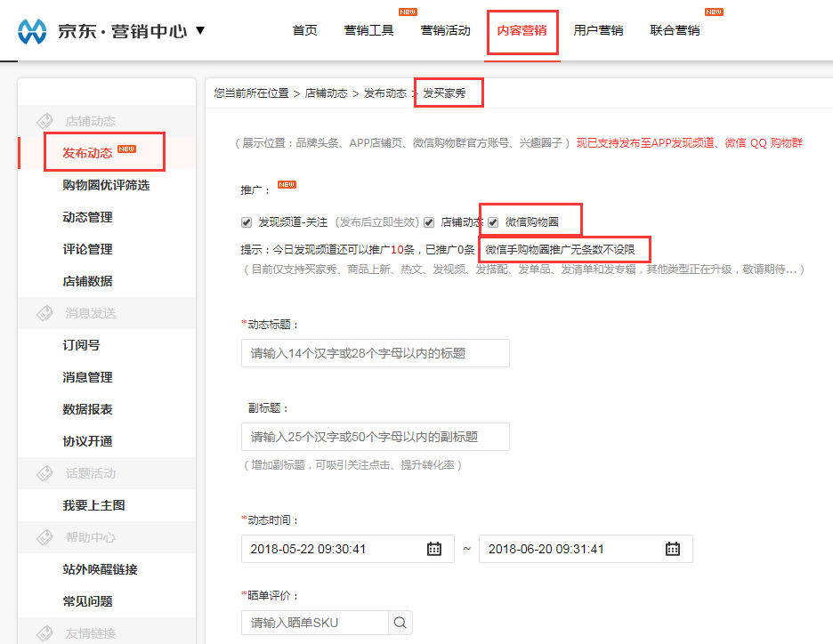Go to 动态管理

click(x=87, y=217)
